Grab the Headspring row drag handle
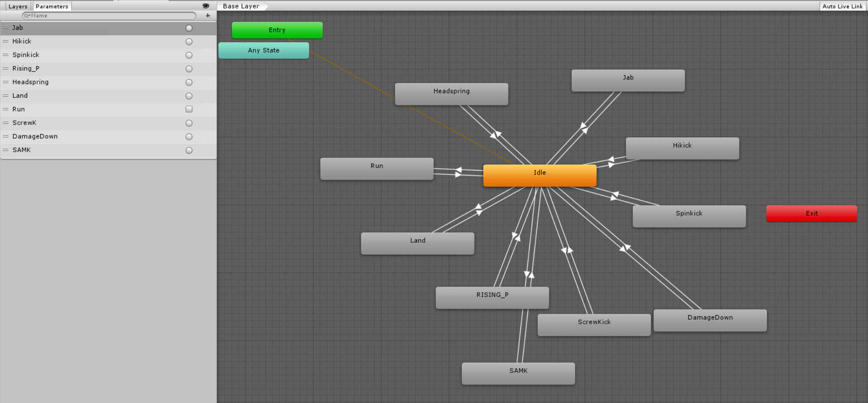868x403 pixels. click(x=6, y=82)
